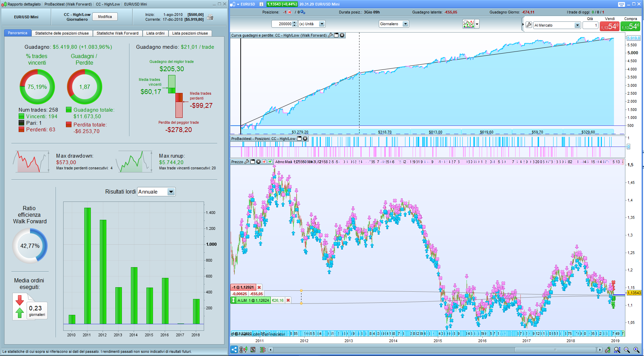Click the red Vendi sell button
This screenshot has height=356, width=644.
610,26
